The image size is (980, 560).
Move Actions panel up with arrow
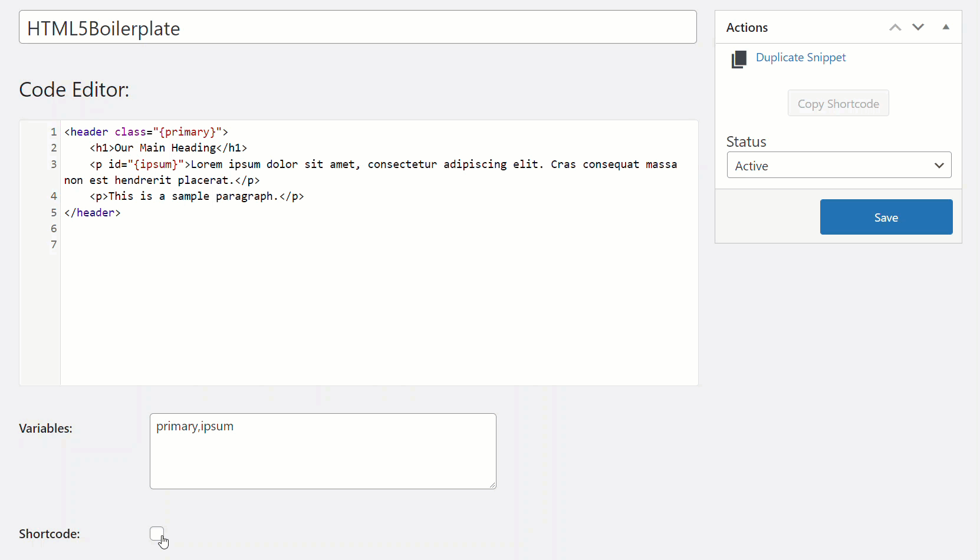point(895,27)
